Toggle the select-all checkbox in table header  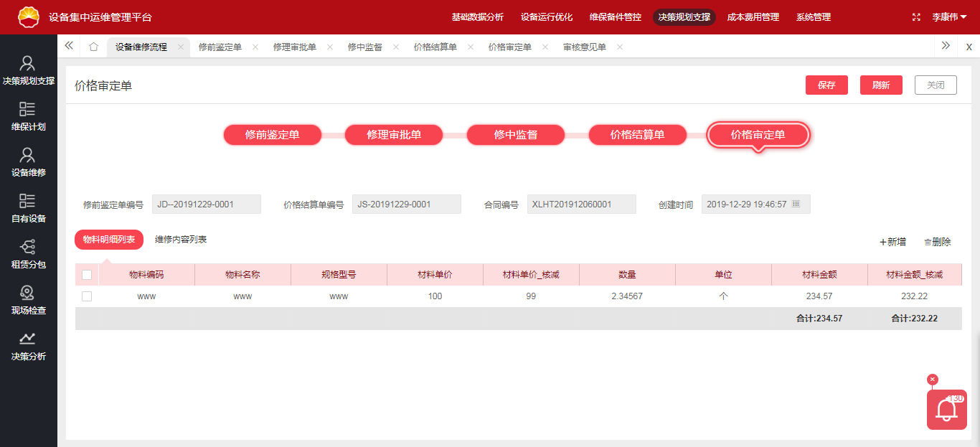pyautogui.click(x=87, y=275)
